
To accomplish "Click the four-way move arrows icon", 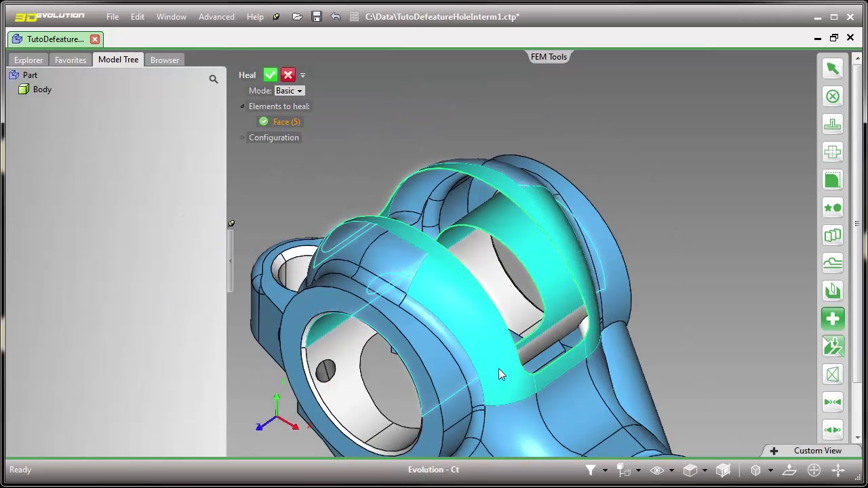I will point(838,470).
